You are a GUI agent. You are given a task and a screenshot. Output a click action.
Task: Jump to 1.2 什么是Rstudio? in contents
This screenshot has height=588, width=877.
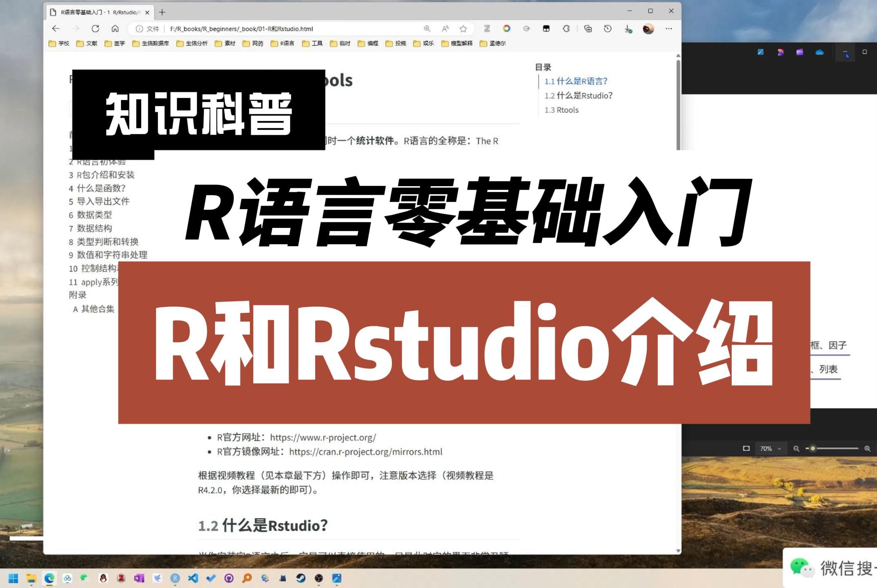[578, 96]
